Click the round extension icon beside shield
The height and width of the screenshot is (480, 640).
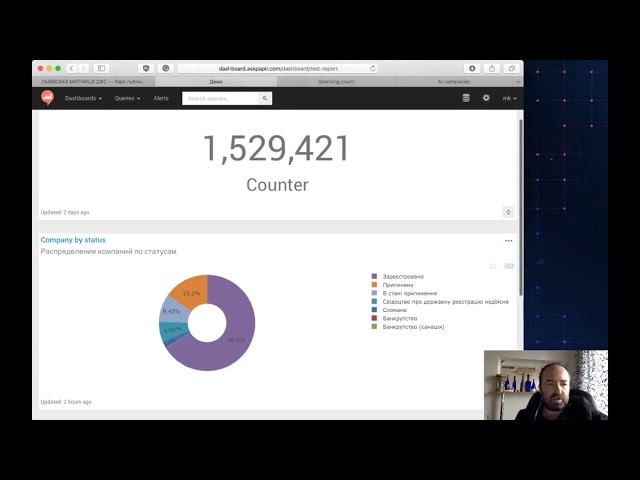(166, 68)
